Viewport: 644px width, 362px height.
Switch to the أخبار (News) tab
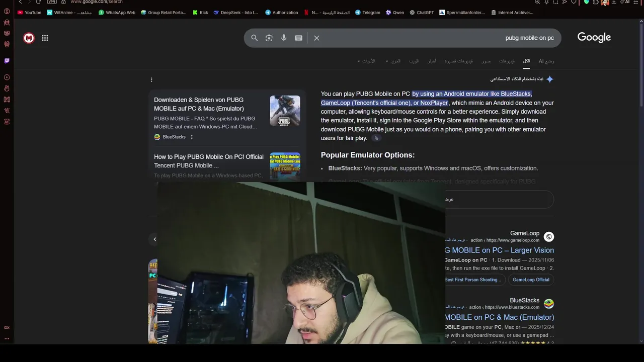[x=432, y=61]
